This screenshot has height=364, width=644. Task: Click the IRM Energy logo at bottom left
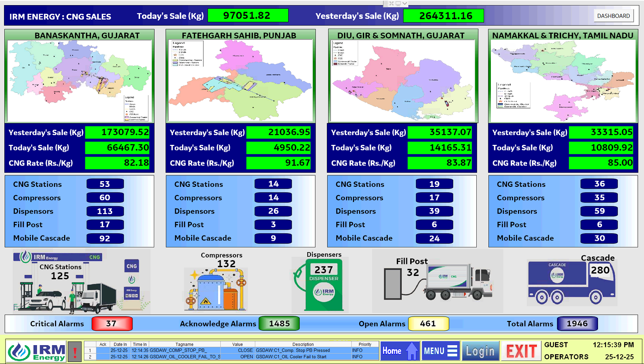(37, 352)
